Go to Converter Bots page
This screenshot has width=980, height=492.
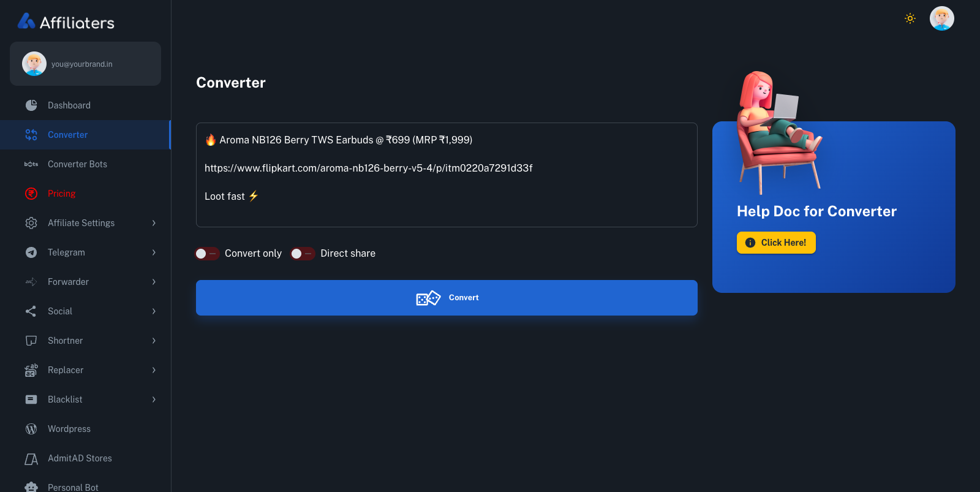[x=85, y=164]
